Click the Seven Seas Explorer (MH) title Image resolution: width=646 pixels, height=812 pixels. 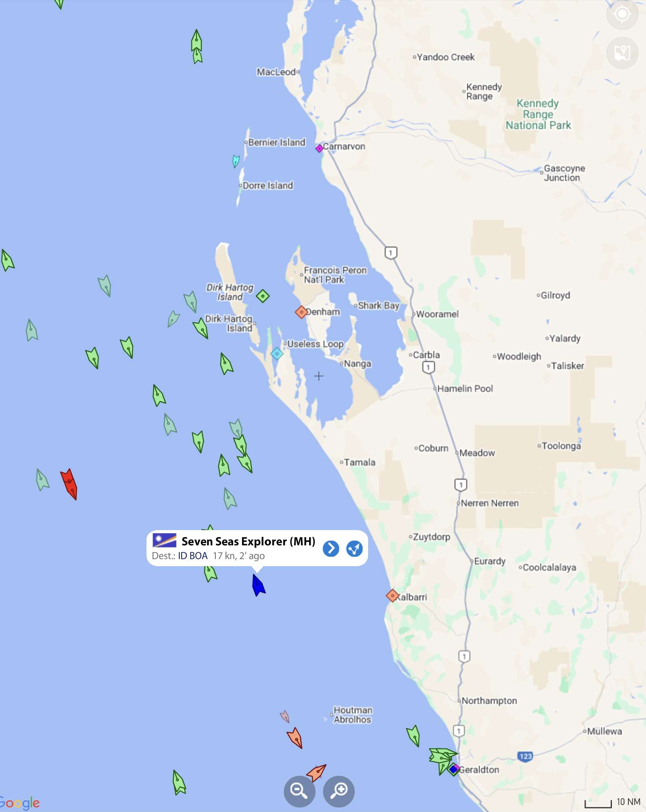[x=248, y=541]
